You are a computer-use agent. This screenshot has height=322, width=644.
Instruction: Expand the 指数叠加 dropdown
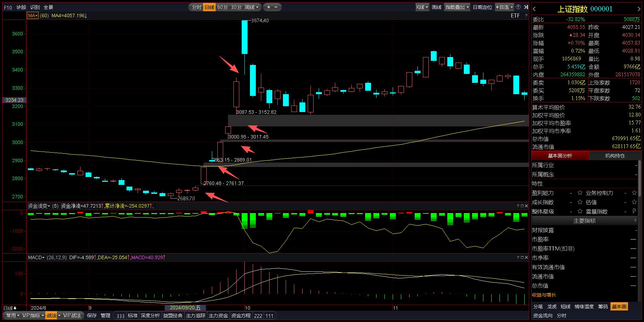pyautogui.click(x=457, y=7)
